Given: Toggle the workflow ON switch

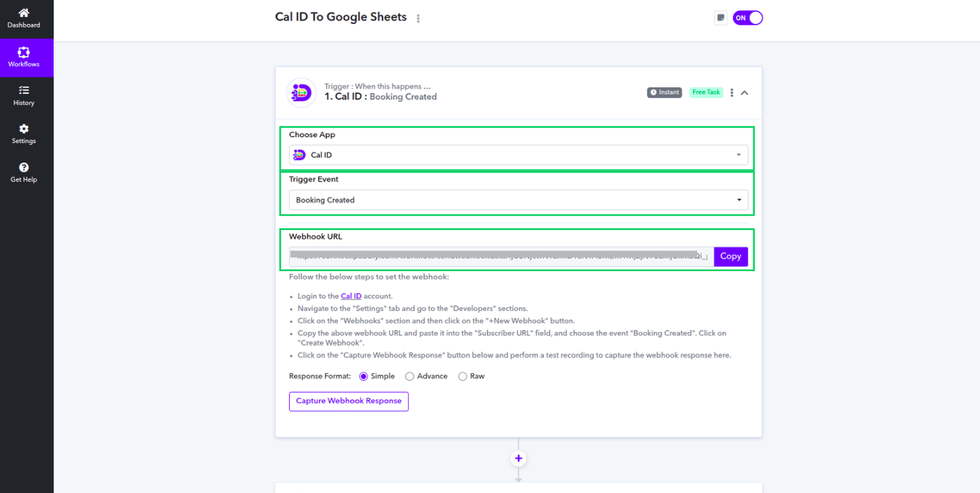Looking at the screenshot, I should click(747, 18).
